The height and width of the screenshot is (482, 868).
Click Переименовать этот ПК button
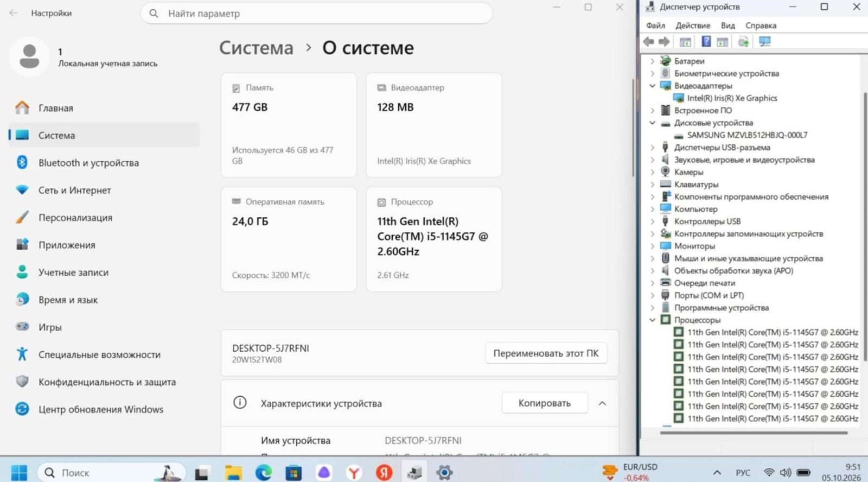[x=546, y=353]
